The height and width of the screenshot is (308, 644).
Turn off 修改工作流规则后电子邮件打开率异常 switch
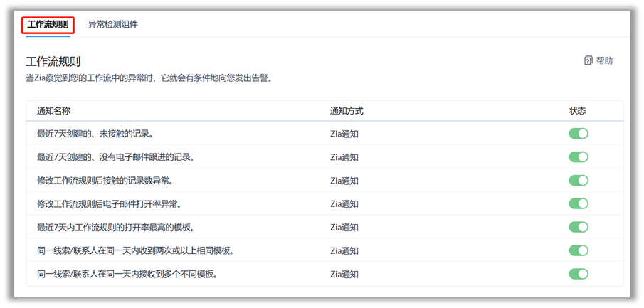pyautogui.click(x=579, y=204)
